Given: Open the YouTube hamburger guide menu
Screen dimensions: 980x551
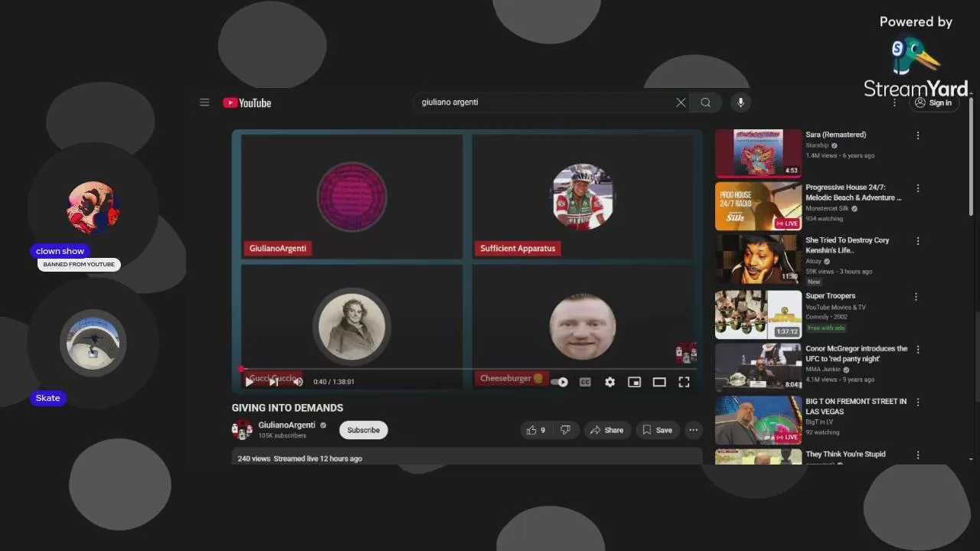Looking at the screenshot, I should click(x=204, y=103).
